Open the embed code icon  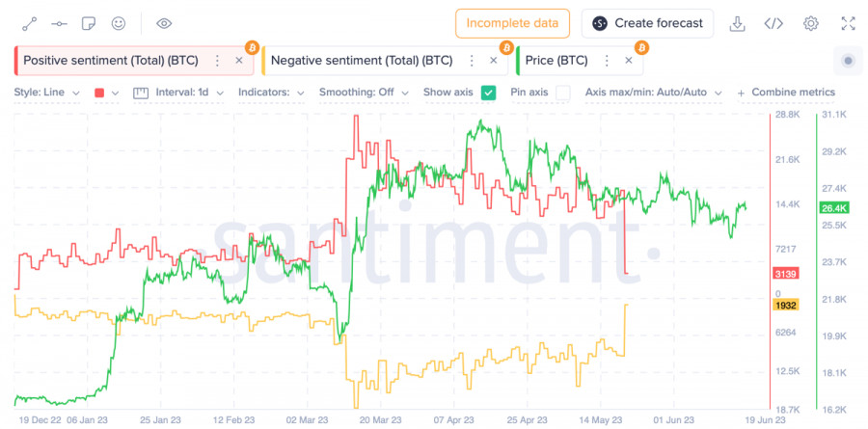click(773, 23)
